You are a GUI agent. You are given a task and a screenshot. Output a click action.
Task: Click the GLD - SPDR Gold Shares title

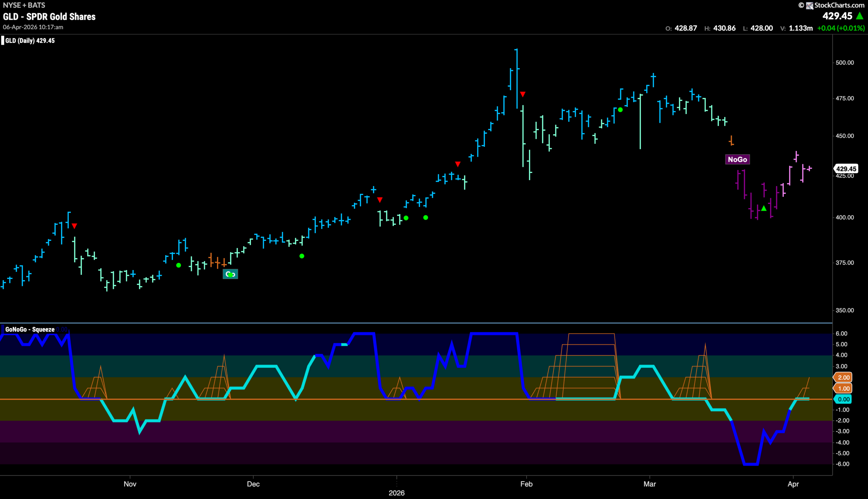coord(49,16)
